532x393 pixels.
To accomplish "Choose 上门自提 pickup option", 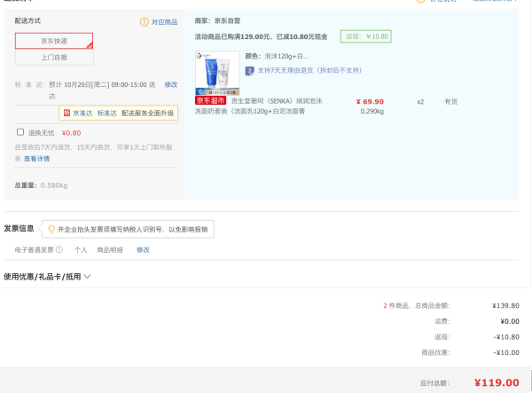I will [54, 58].
